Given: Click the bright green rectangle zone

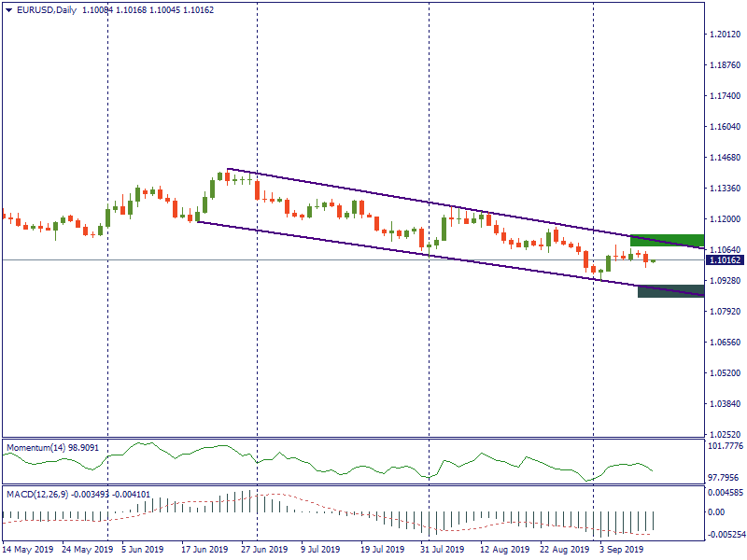Looking at the screenshot, I should coord(666,241).
